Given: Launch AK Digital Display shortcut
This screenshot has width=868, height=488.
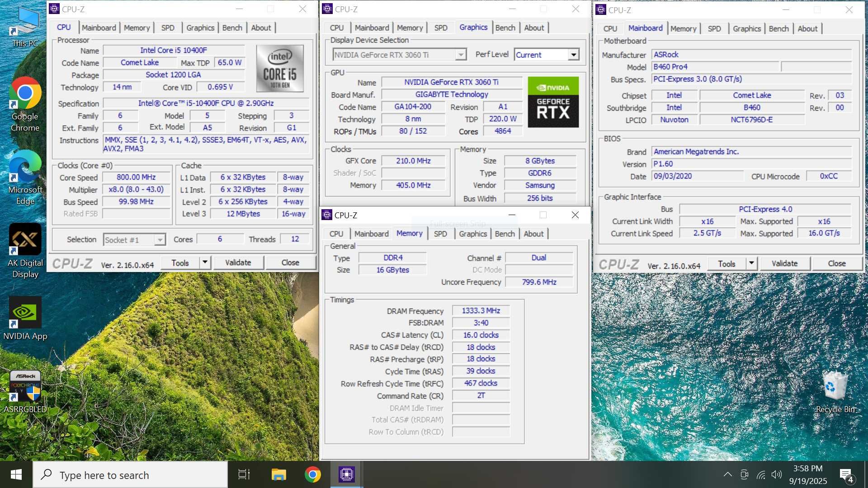Looking at the screenshot, I should pos(25,251).
